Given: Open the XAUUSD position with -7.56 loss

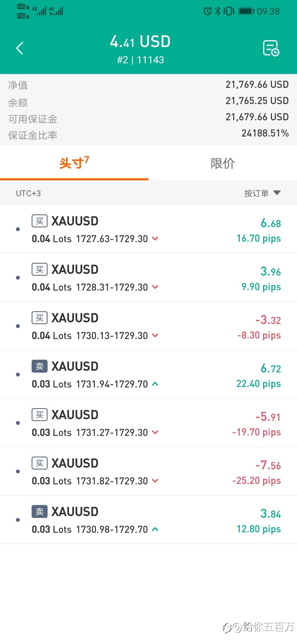Looking at the screenshot, I should click(x=148, y=471).
